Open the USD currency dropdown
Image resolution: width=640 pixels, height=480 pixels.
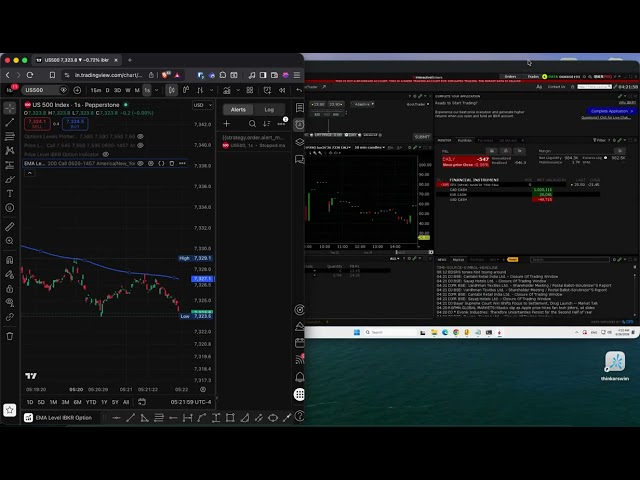click(202, 105)
